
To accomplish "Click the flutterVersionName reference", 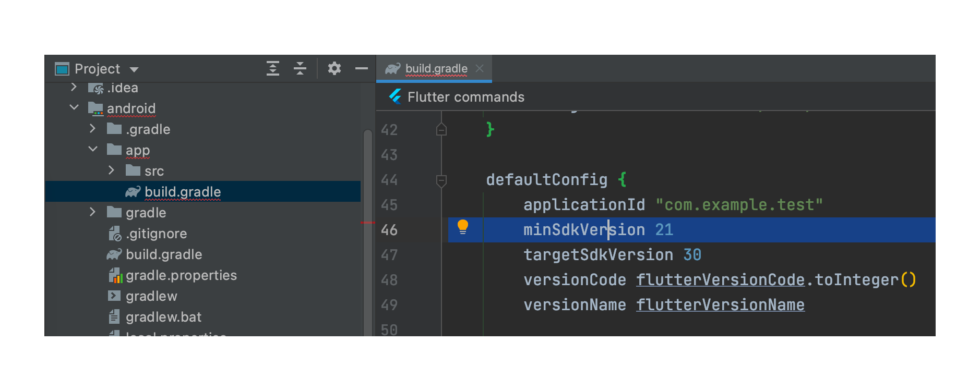I will click(x=720, y=305).
